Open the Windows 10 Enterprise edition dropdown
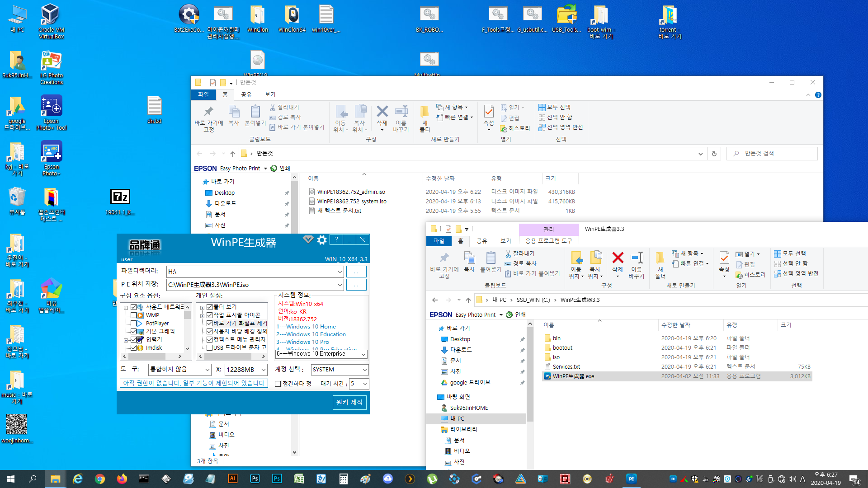 point(363,354)
